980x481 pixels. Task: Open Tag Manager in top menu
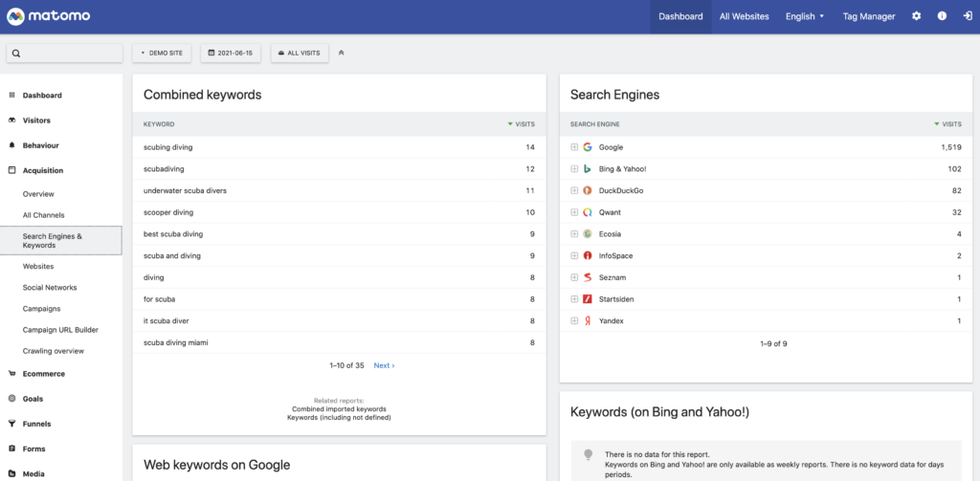coord(869,17)
